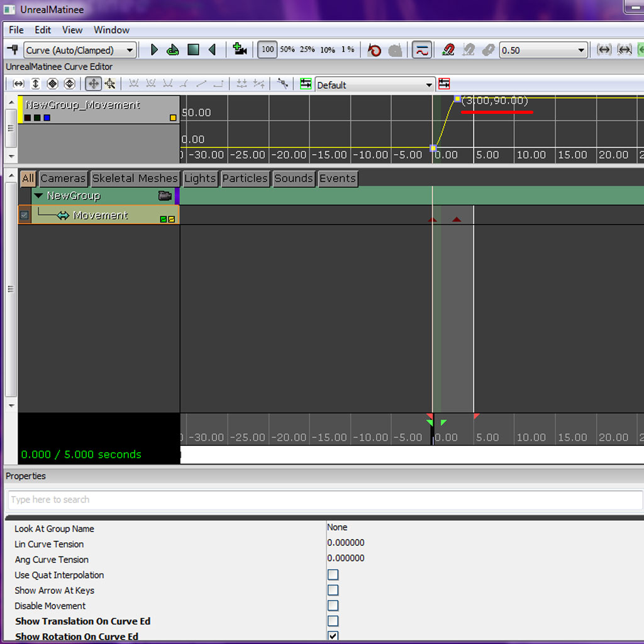Enable Use Quat Interpolation checkbox
This screenshot has width=644, height=644.
(333, 575)
